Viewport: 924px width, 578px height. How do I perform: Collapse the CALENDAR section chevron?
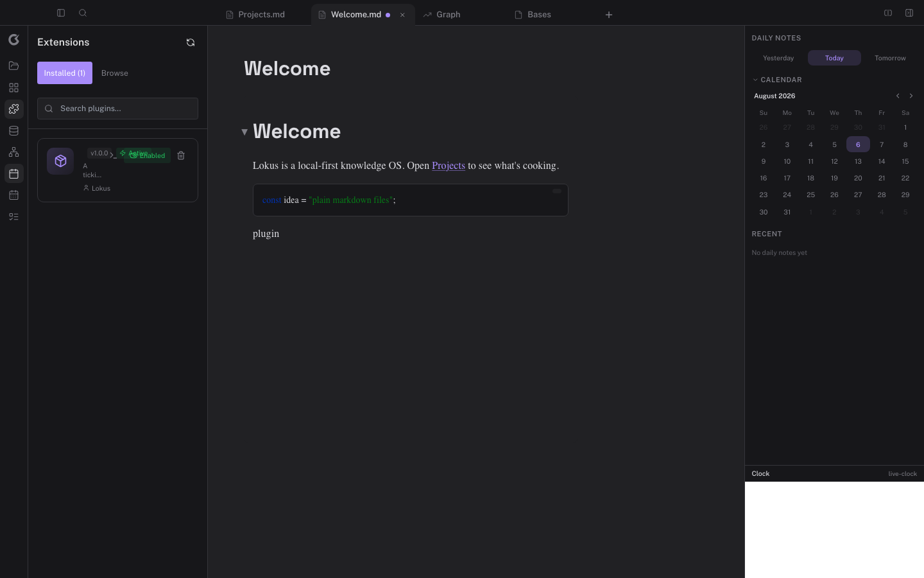(x=755, y=80)
